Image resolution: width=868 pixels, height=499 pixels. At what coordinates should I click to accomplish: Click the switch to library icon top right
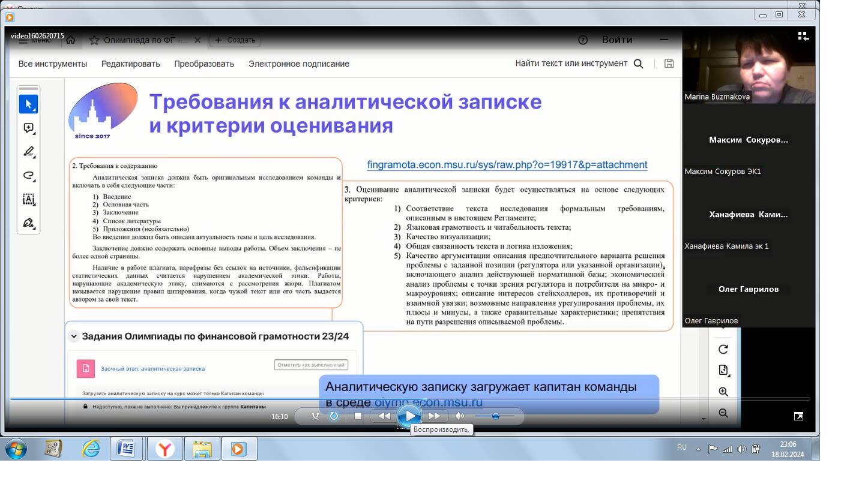(803, 36)
